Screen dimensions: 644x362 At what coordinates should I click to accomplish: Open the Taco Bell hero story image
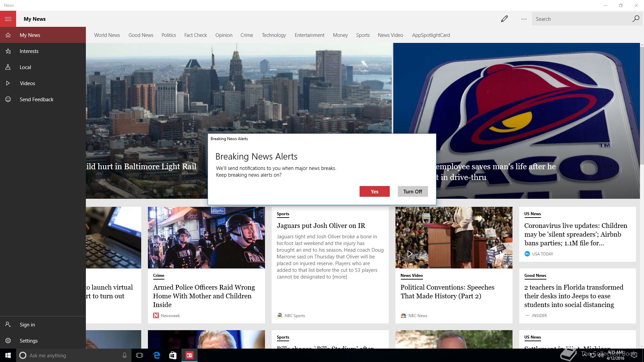tap(517, 121)
